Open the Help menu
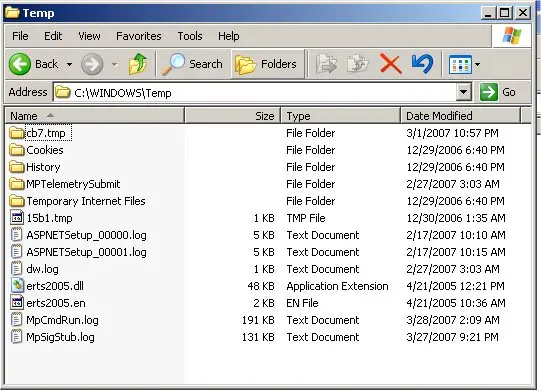 point(228,36)
